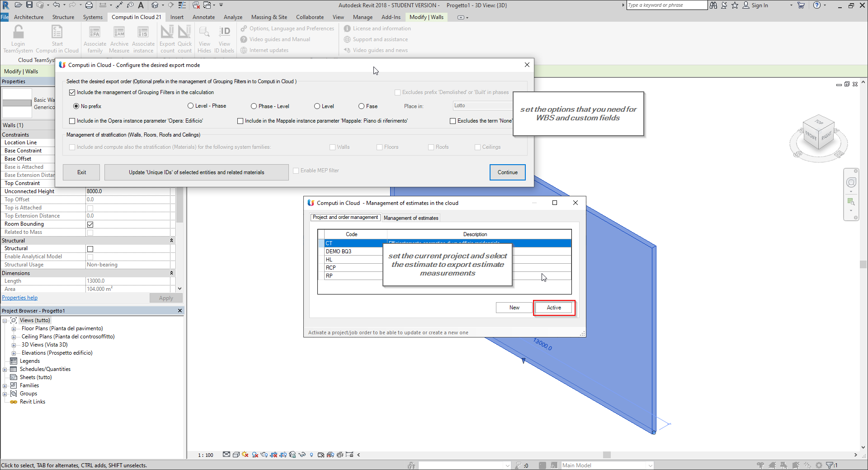Click the Aligned Dimension icon

(119, 5)
